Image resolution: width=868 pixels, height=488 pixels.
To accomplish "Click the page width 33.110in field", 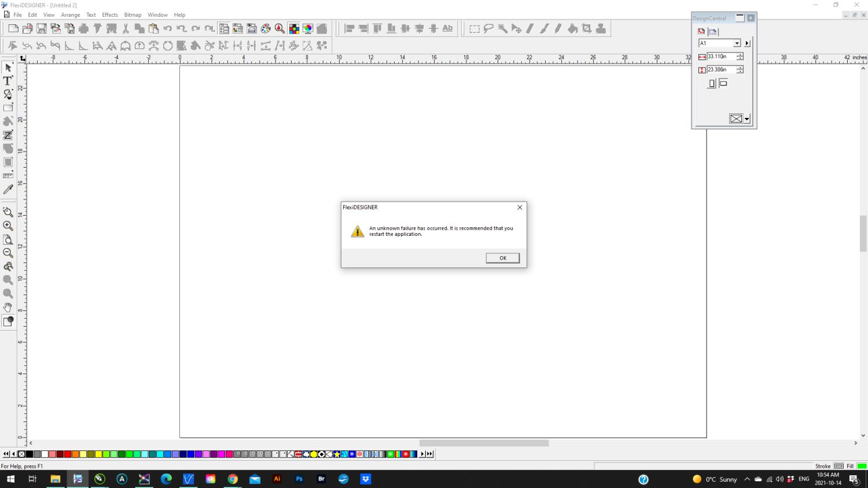I will point(720,57).
